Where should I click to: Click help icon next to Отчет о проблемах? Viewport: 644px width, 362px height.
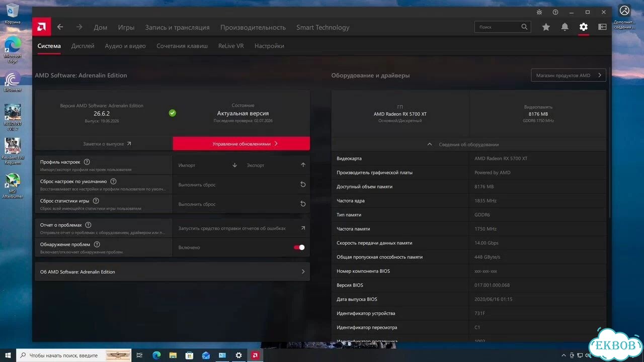(x=88, y=225)
